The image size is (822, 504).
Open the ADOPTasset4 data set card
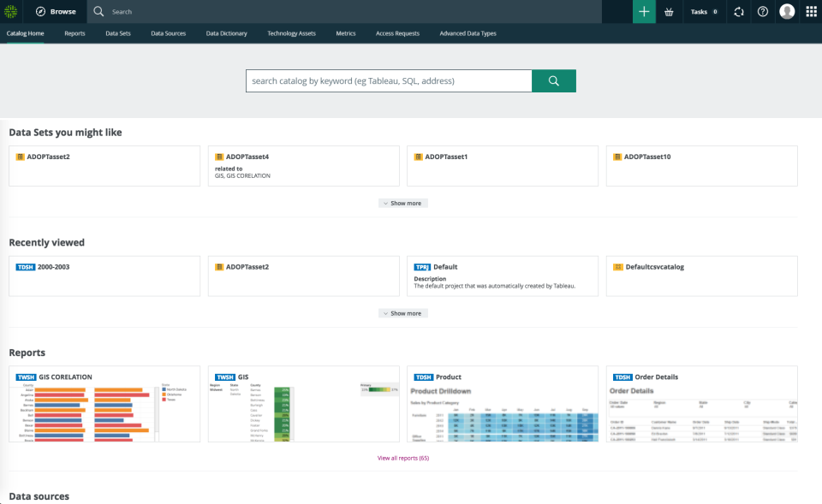coord(303,165)
